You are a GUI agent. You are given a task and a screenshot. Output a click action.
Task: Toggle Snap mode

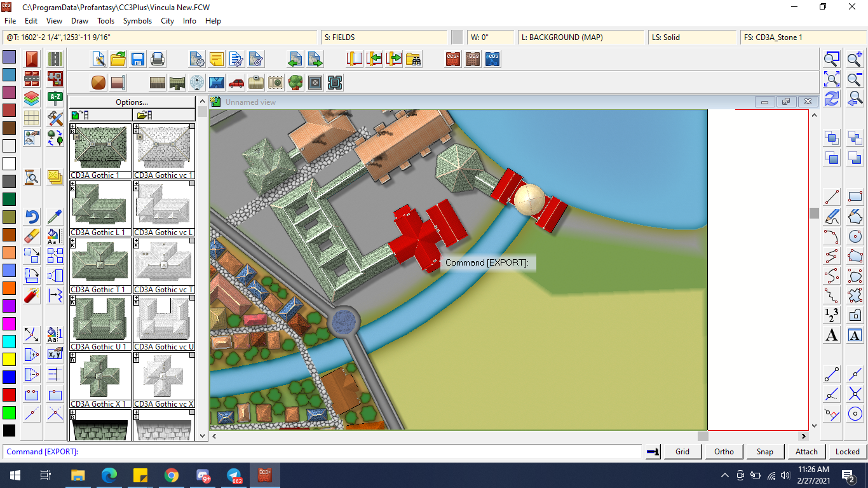pyautogui.click(x=765, y=452)
